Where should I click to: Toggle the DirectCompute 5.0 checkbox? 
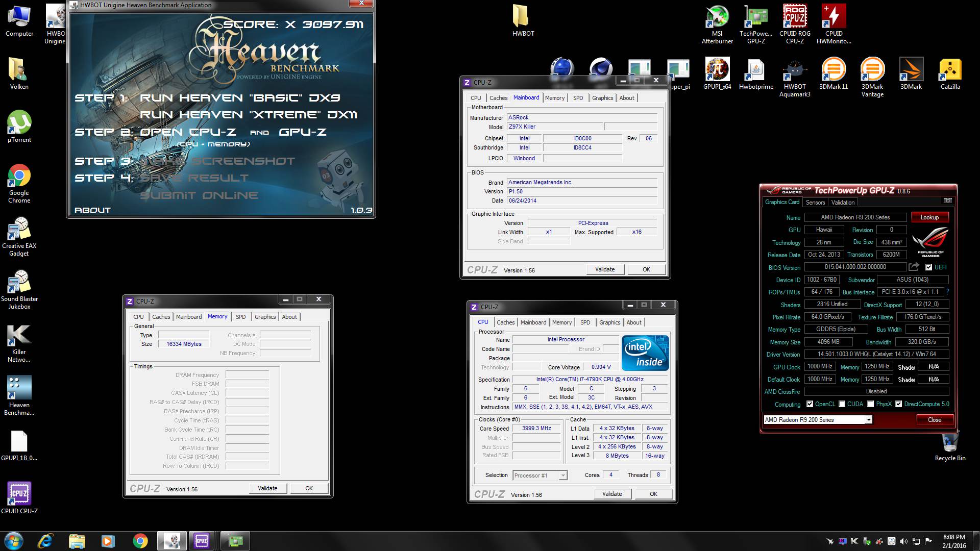(899, 404)
